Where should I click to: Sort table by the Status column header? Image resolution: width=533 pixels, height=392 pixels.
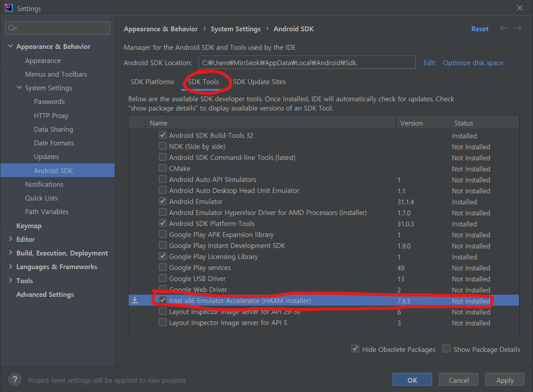(x=484, y=123)
